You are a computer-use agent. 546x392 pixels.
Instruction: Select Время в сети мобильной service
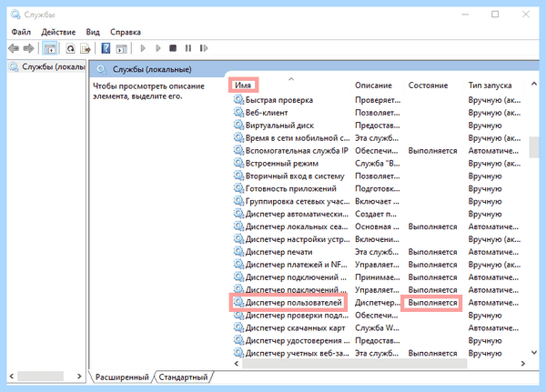298,138
